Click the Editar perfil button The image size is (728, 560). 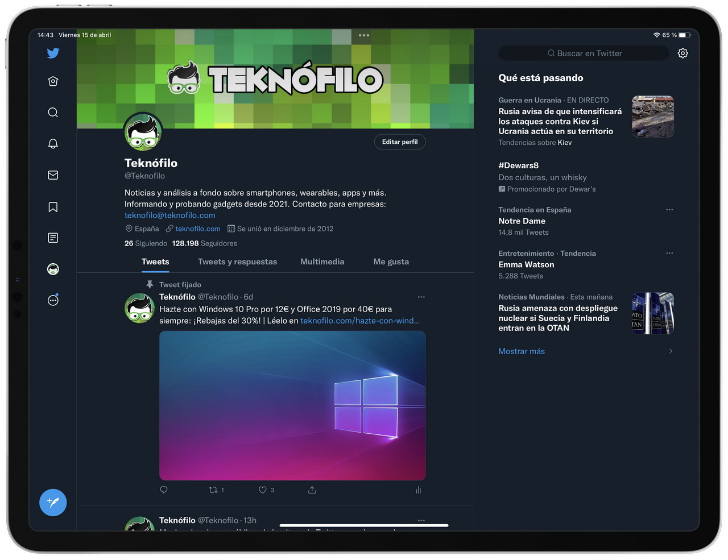point(400,142)
